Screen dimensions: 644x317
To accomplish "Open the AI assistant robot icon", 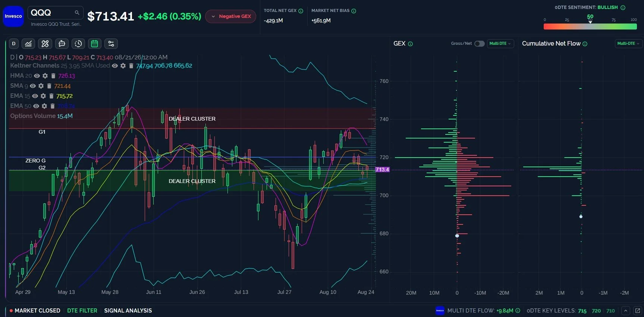I will 62,44.
